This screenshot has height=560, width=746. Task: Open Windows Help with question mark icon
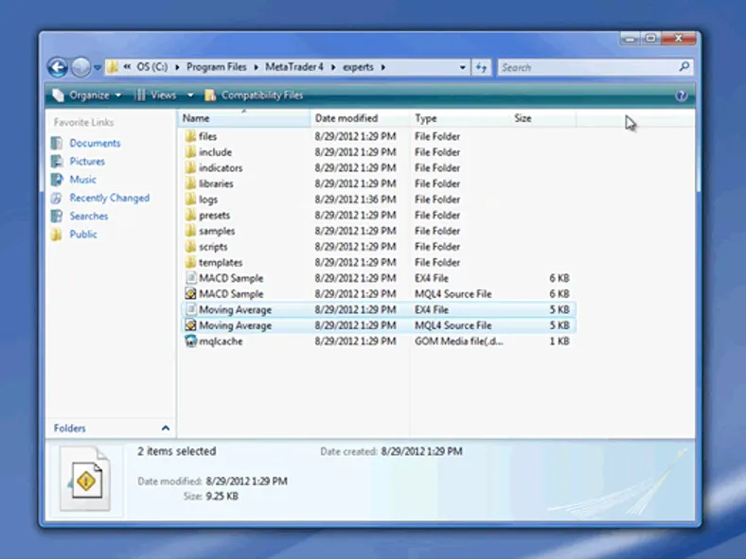[x=681, y=96]
